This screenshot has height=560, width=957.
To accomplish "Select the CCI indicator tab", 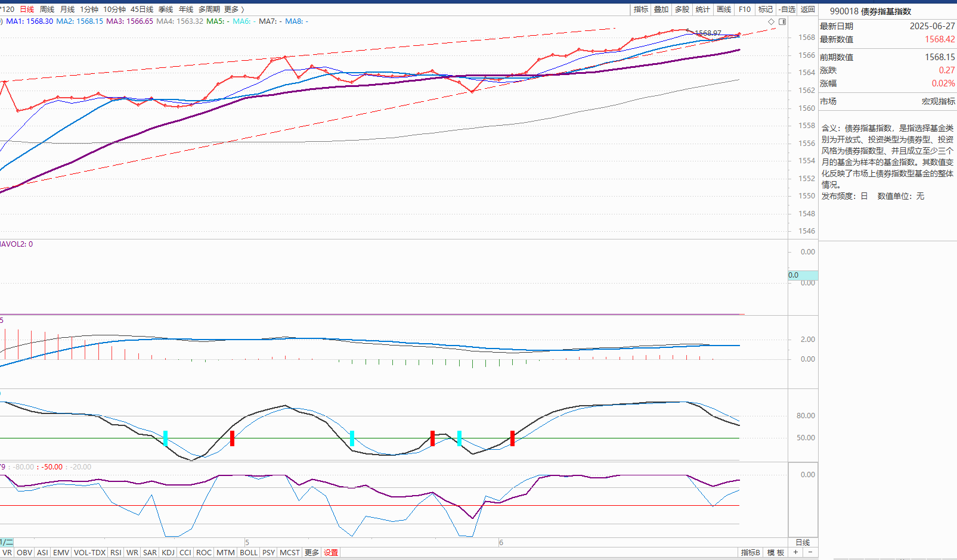I will (185, 553).
